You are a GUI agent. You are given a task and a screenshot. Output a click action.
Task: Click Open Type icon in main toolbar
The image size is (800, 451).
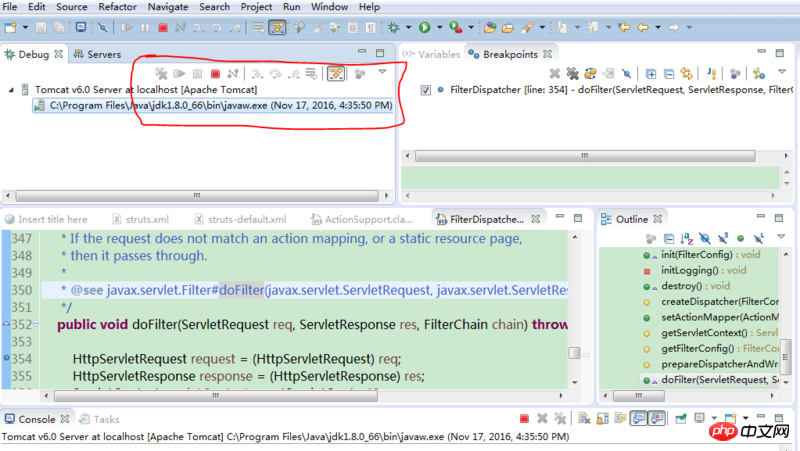(x=490, y=28)
